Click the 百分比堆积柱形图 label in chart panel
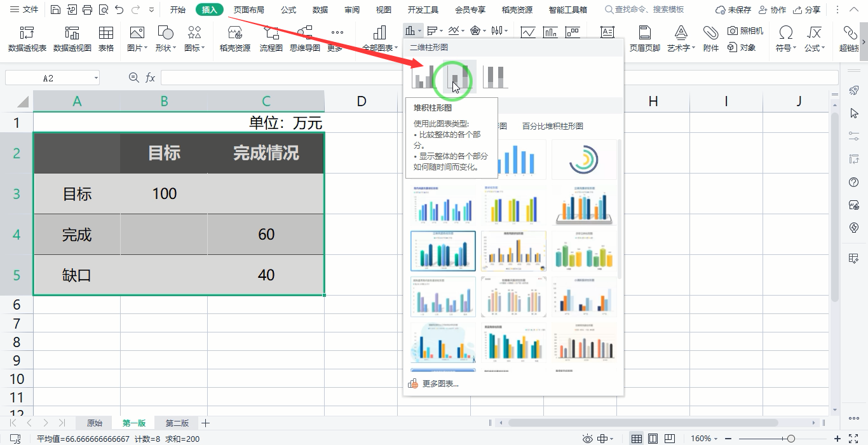Screen dimensions: 868x445 pyautogui.click(x=552, y=126)
